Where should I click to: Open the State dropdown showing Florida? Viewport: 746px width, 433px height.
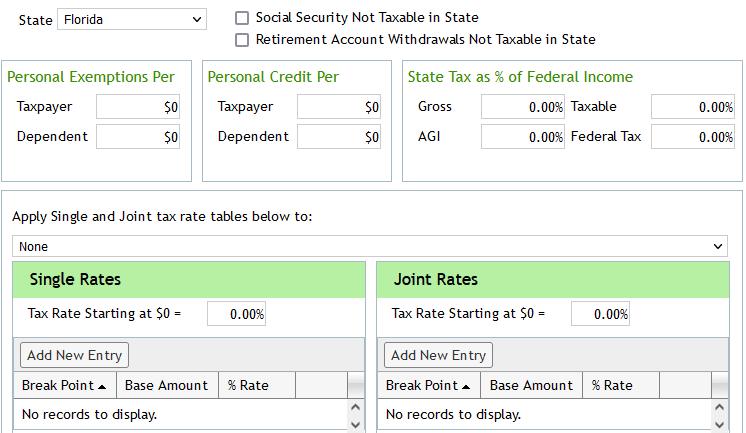pos(132,20)
